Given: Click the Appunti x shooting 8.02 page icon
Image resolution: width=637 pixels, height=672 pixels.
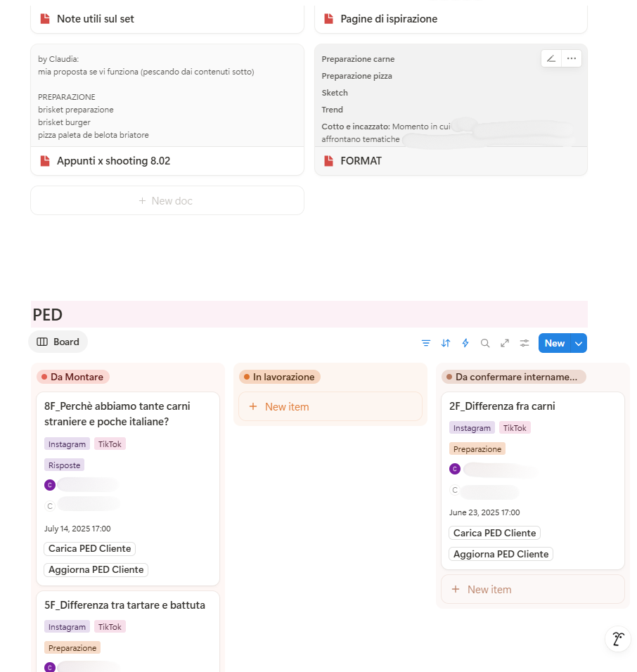Looking at the screenshot, I should 45,161.
